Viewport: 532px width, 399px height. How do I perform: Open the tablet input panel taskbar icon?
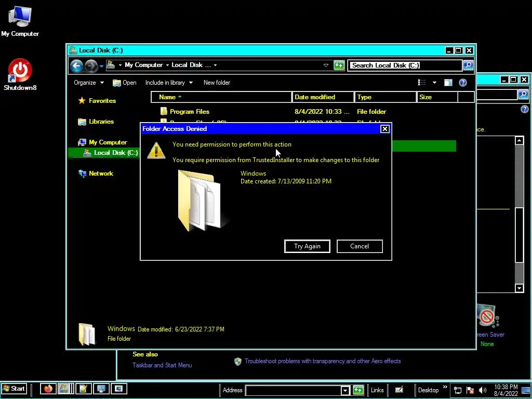pyautogui.click(x=400, y=390)
